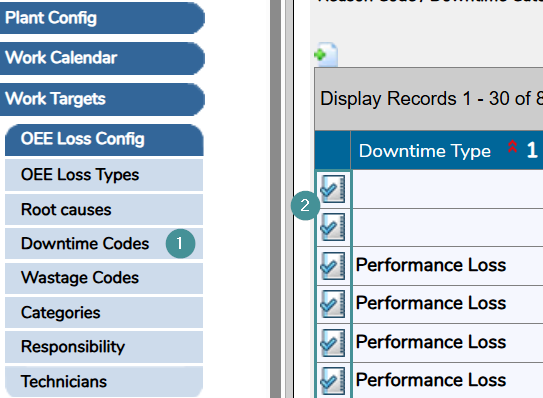
Task: Collapse the OEE Loss Config section
Action: (x=104, y=140)
